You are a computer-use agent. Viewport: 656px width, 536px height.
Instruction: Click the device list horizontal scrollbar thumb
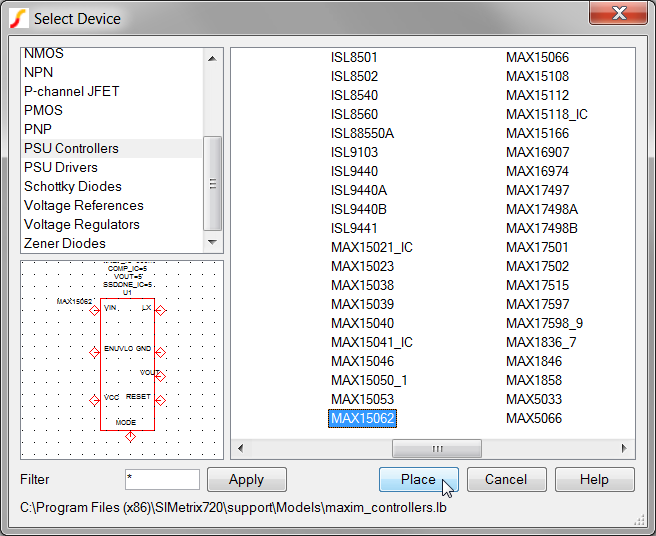[x=437, y=449]
